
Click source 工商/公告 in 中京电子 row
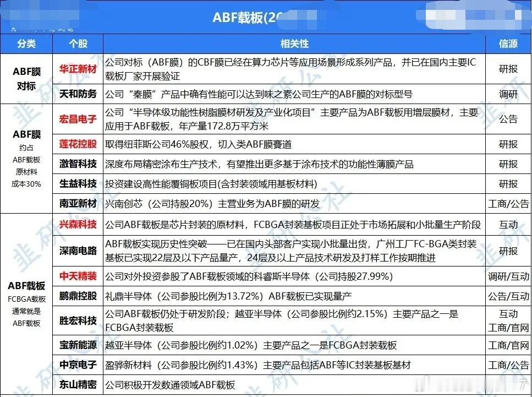coord(508,365)
